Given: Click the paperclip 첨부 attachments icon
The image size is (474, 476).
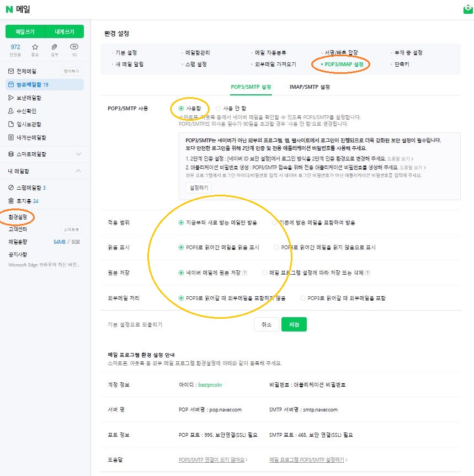Looking at the screenshot, I should pos(54,47).
